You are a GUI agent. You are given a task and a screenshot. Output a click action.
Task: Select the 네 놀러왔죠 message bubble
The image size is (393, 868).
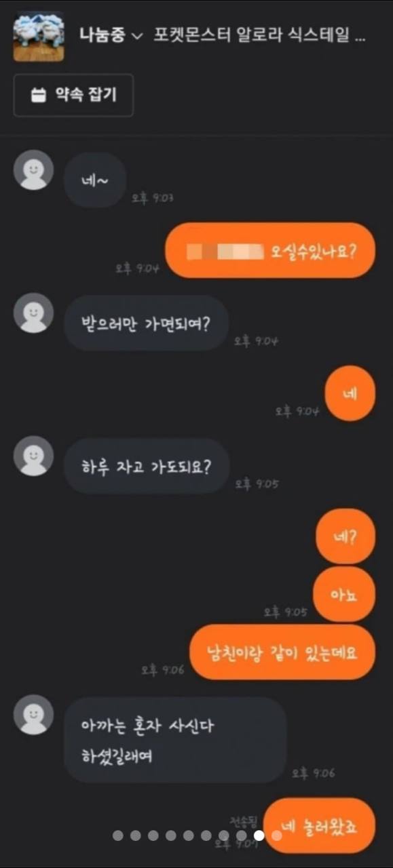click(x=319, y=825)
